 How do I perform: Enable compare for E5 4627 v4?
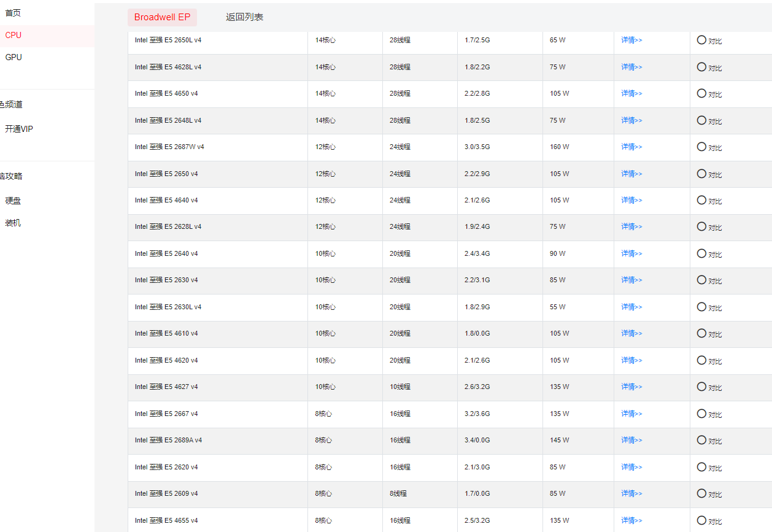[701, 387]
